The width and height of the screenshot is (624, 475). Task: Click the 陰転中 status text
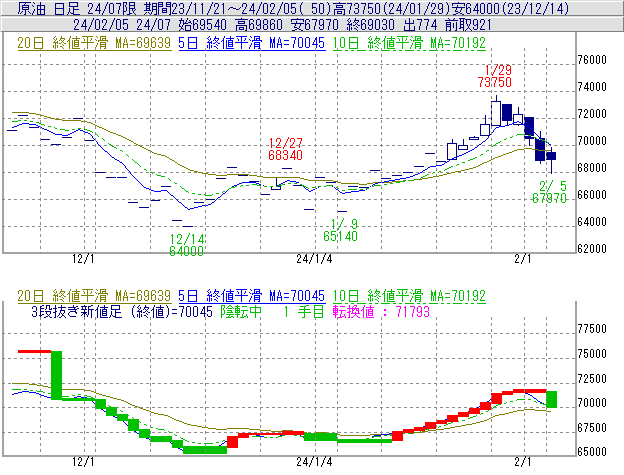pyautogui.click(x=241, y=312)
